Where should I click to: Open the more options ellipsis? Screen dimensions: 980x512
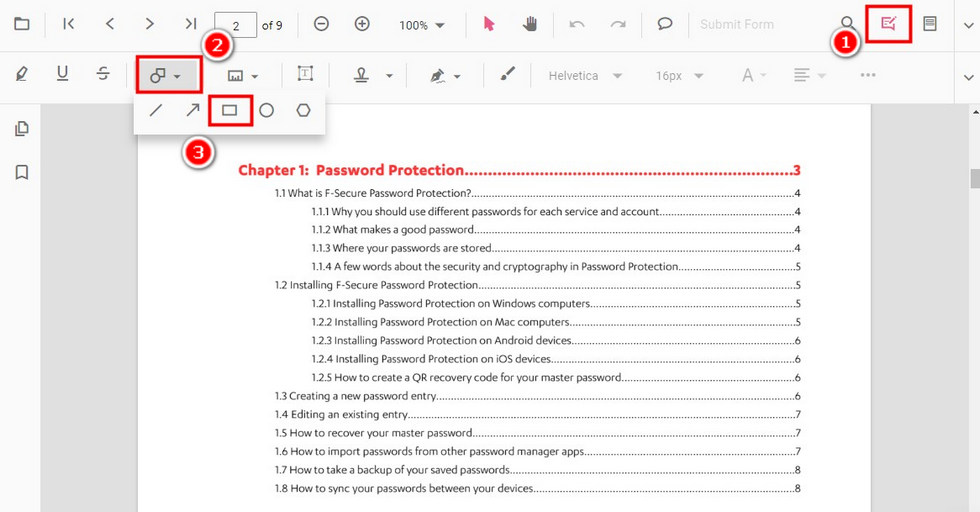pyautogui.click(x=868, y=75)
